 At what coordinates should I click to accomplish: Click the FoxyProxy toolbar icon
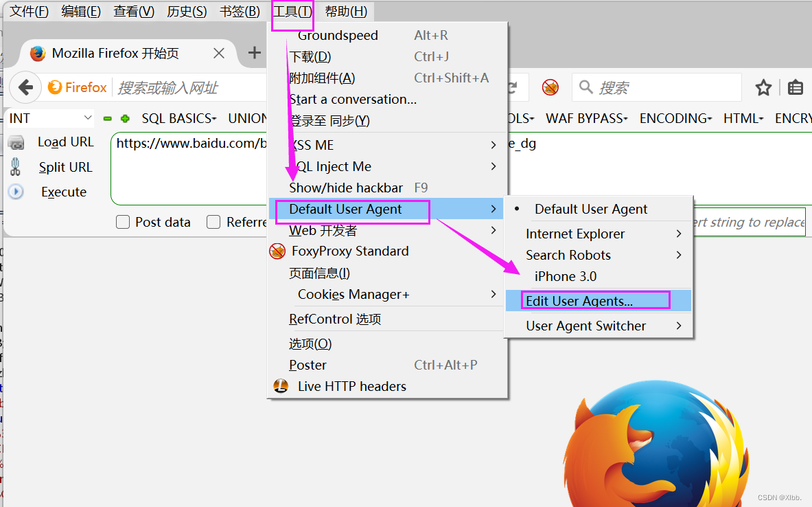550,87
